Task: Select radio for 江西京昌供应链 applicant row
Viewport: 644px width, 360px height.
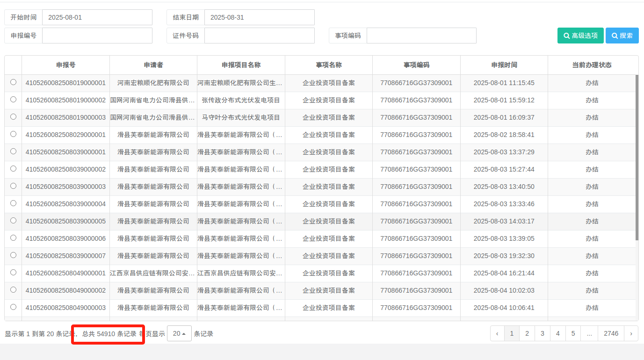Action: pos(13,273)
